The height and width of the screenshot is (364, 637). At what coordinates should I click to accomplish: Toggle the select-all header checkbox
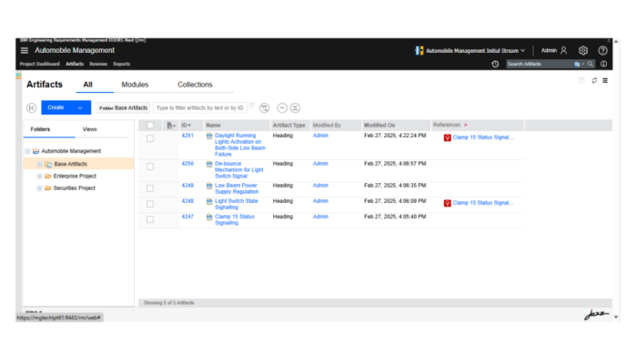tap(150, 125)
